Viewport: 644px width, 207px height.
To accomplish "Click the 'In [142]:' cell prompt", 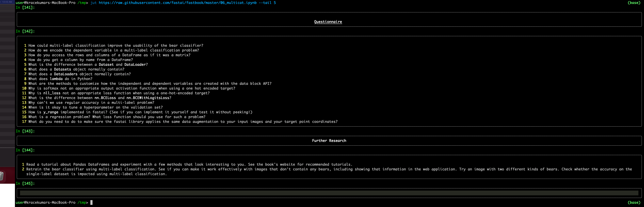I will 25,31.
